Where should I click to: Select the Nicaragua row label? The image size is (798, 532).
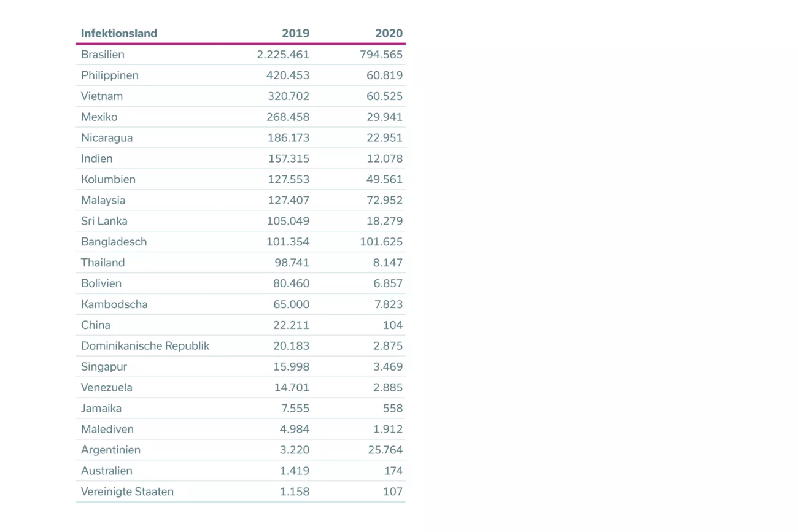(107, 137)
